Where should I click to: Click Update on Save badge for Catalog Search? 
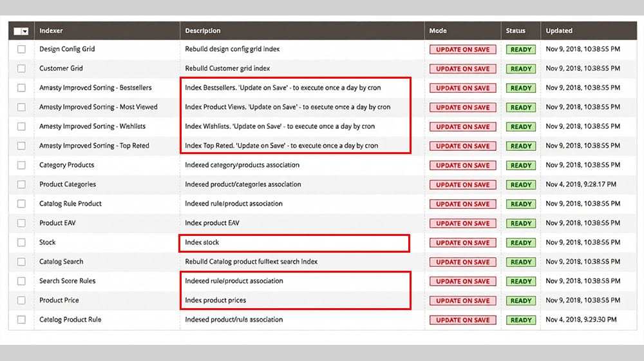[x=463, y=262]
